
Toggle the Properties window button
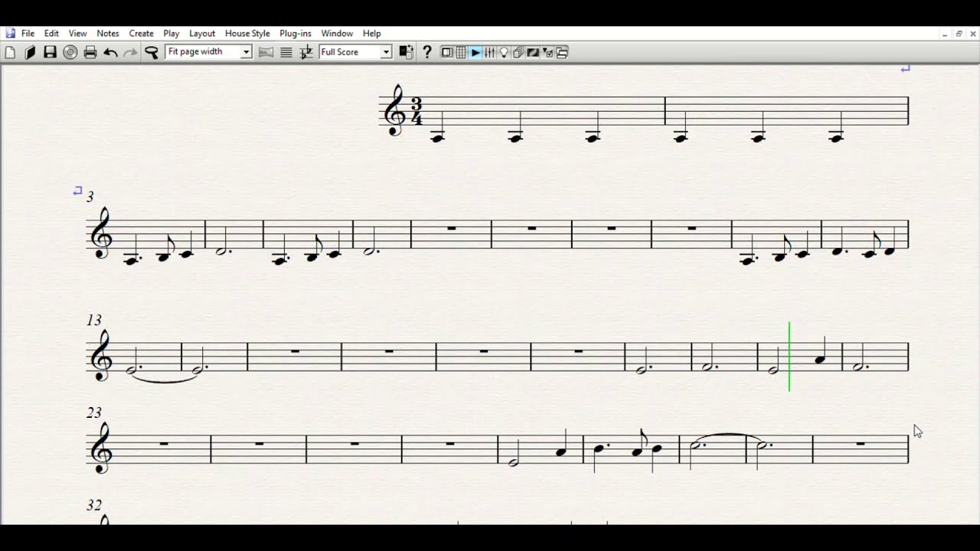coord(547,52)
